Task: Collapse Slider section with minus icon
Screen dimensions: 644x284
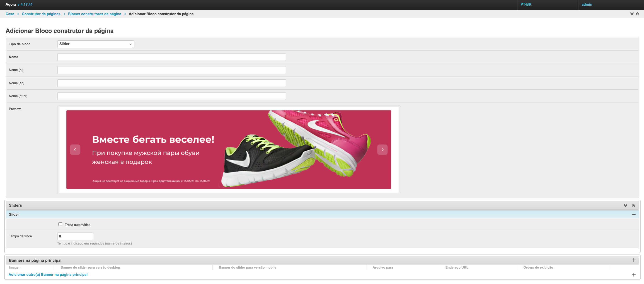Action: pyautogui.click(x=634, y=214)
